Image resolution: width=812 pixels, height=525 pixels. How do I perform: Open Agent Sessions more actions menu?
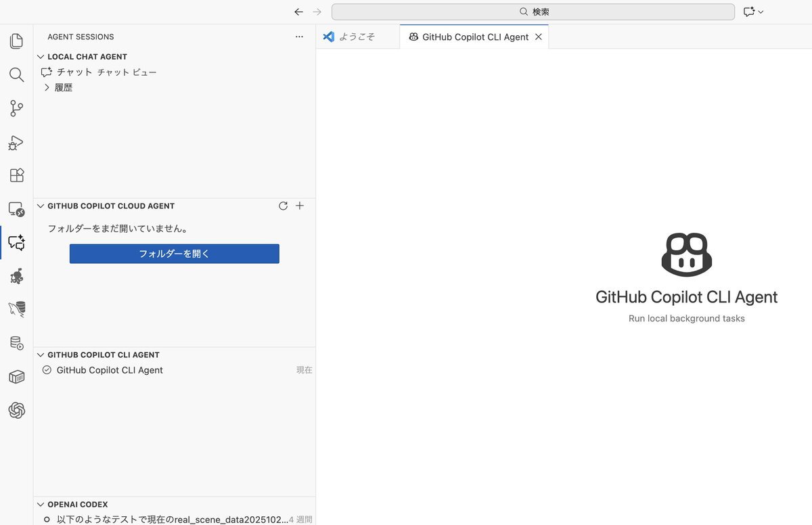click(300, 37)
